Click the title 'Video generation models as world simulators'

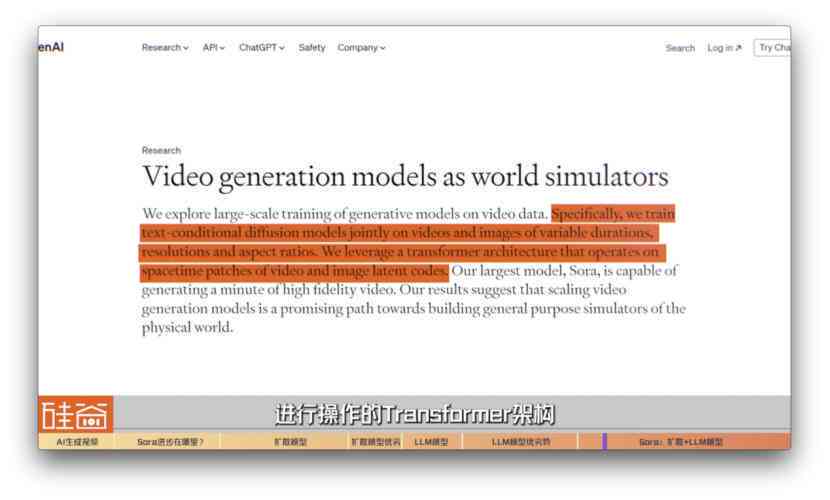pyautogui.click(x=405, y=177)
